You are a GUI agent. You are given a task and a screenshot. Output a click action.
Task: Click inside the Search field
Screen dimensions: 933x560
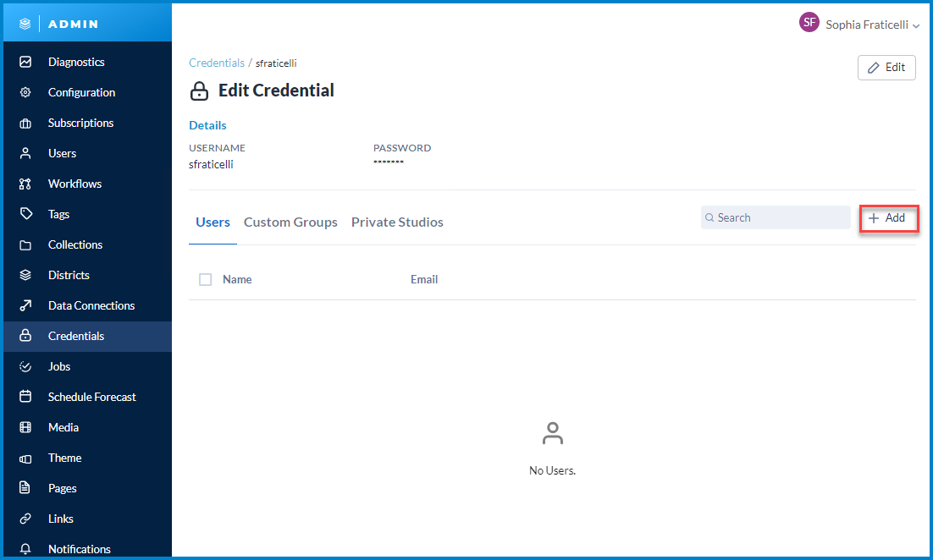(775, 217)
